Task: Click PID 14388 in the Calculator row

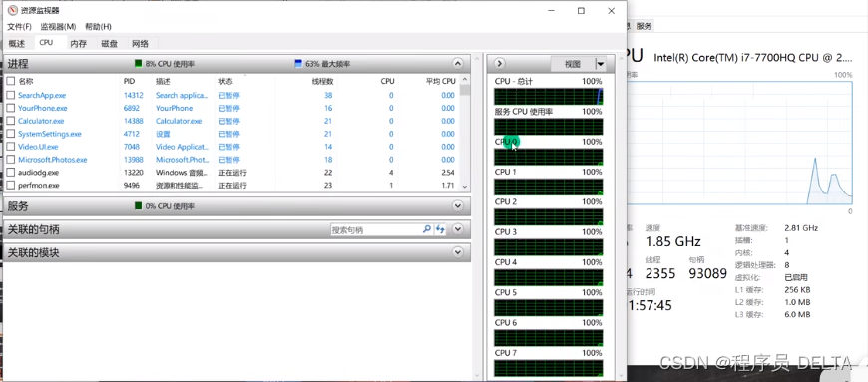Action: pyautogui.click(x=133, y=121)
